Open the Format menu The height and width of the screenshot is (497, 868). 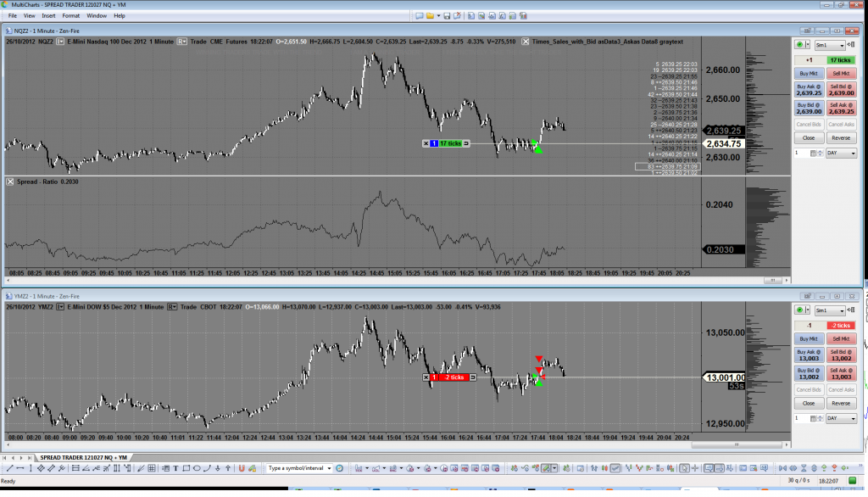pos(71,15)
